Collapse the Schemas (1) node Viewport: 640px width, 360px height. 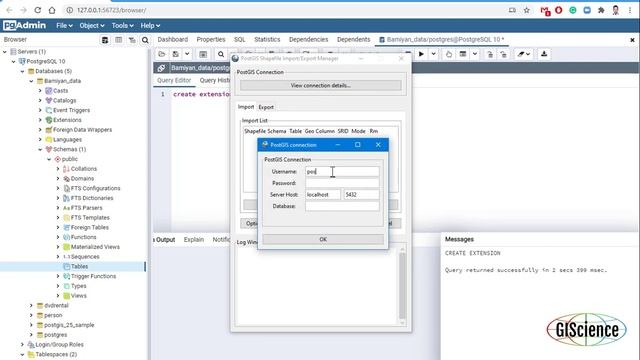40,149
